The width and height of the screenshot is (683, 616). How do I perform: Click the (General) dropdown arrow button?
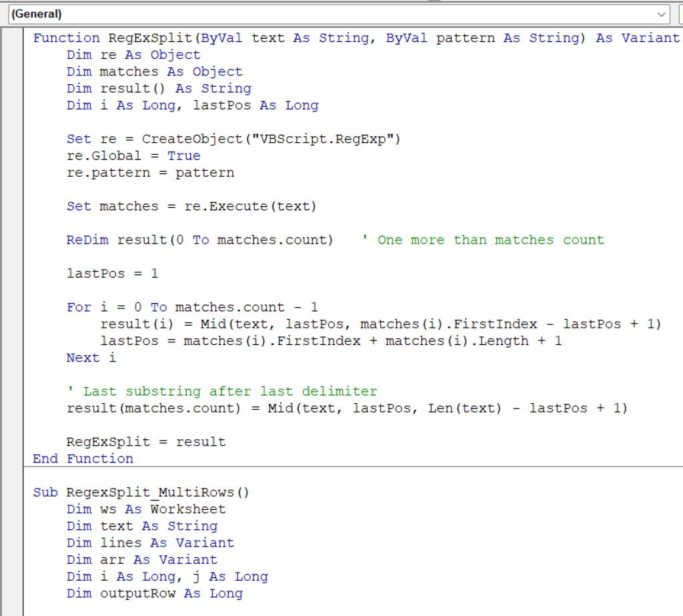[662, 14]
